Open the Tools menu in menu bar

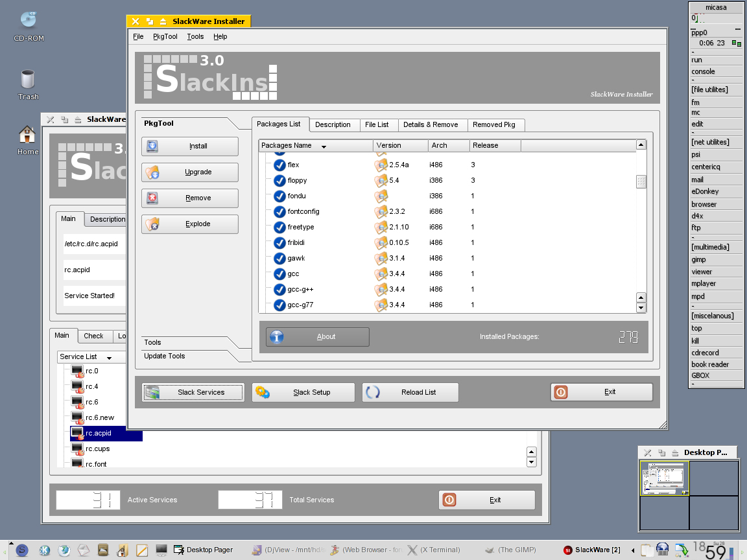[195, 37]
